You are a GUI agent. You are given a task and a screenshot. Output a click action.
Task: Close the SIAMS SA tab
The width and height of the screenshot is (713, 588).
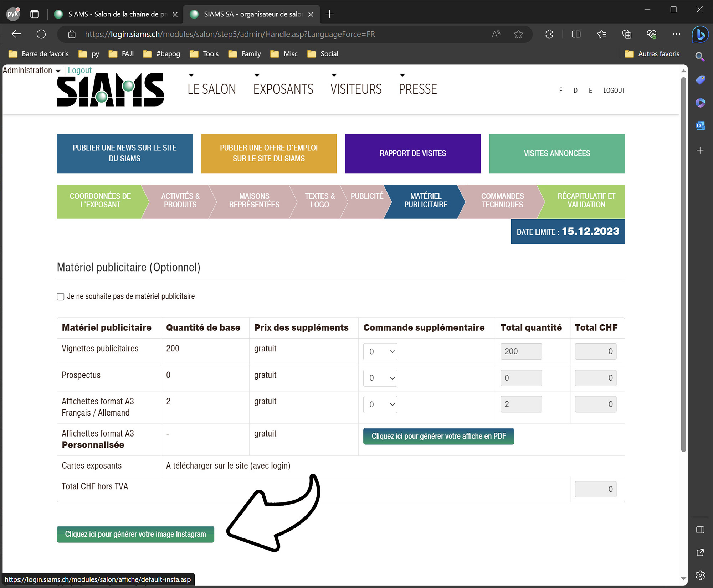click(x=311, y=14)
